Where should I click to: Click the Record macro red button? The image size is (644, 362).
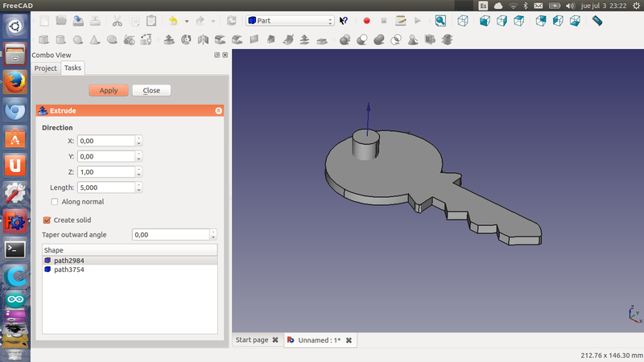point(366,21)
